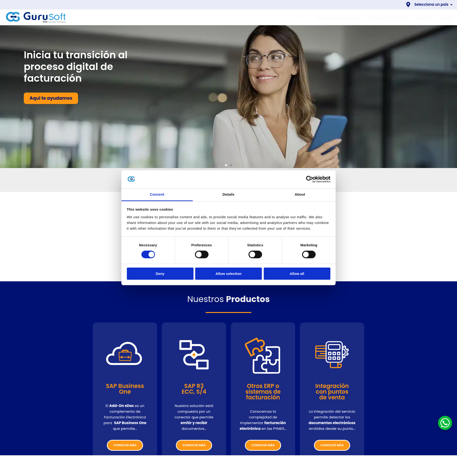Click the Aquí te ayudamos button
Image resolution: width=457 pixels, height=476 pixels.
pos(51,98)
